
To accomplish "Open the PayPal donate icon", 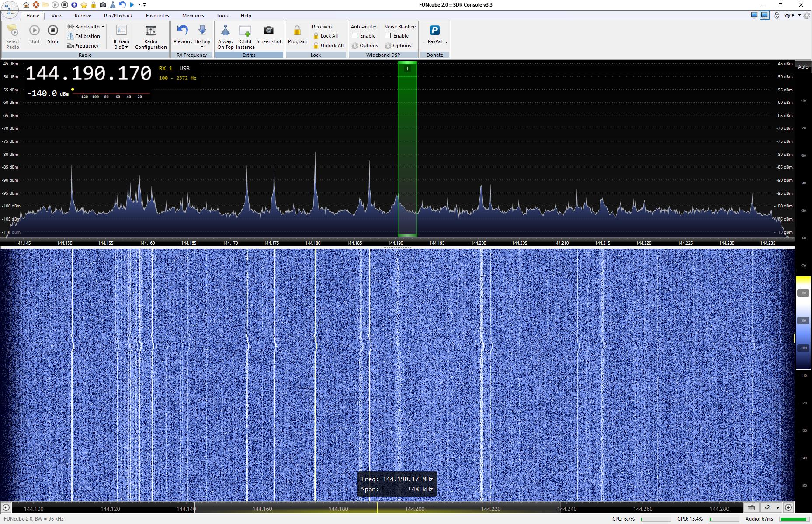I will (434, 31).
